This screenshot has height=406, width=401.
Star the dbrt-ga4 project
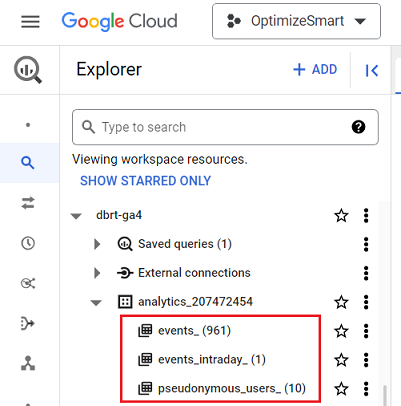341,216
